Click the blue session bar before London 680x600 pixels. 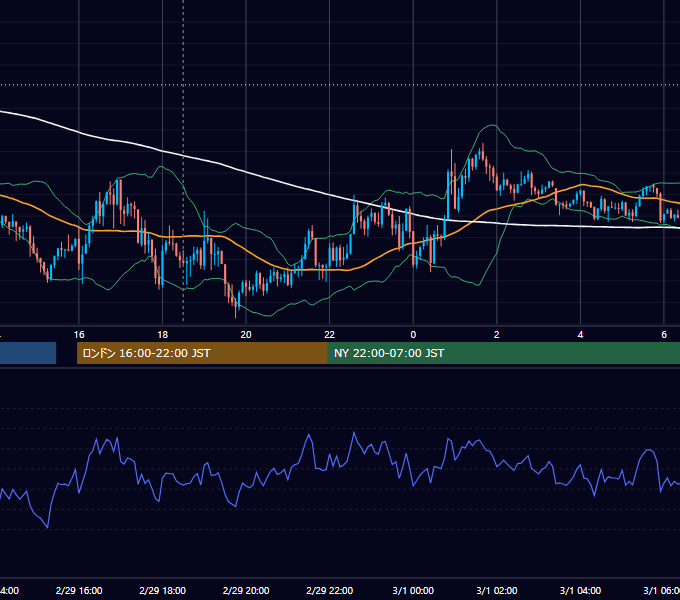click(x=28, y=353)
